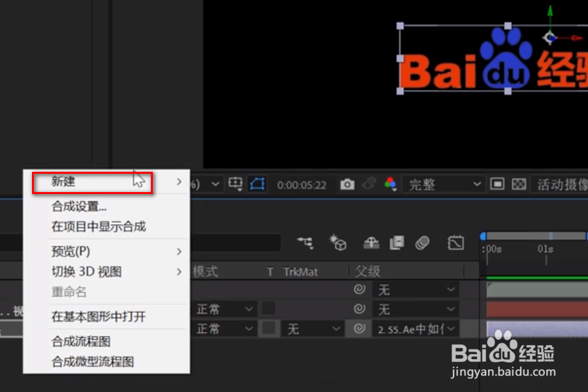The image size is (588, 392).
Task: Click the Baidu logo layer in viewer
Action: tap(493, 59)
